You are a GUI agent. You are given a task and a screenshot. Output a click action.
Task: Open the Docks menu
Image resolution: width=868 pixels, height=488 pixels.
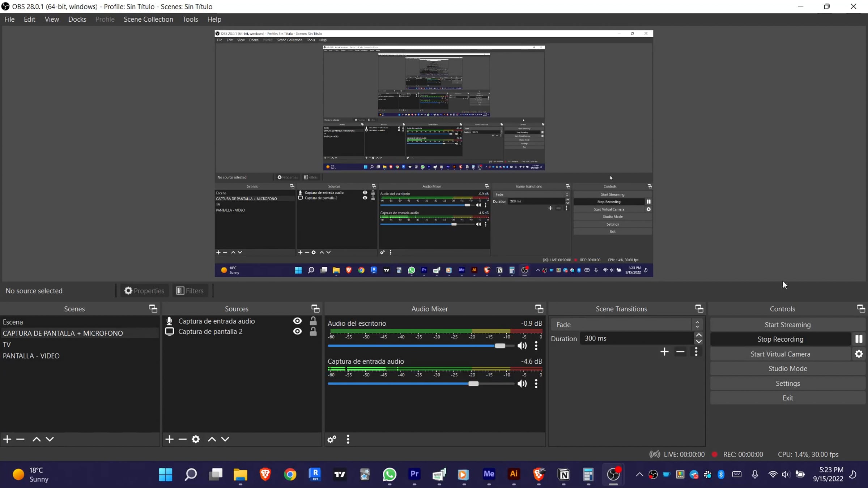tap(77, 19)
